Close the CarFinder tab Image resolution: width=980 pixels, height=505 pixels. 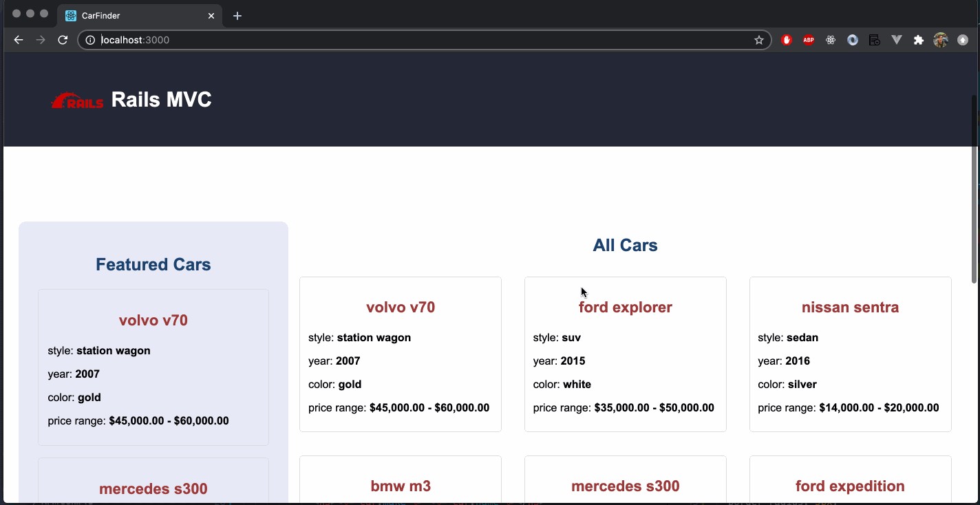click(x=211, y=16)
